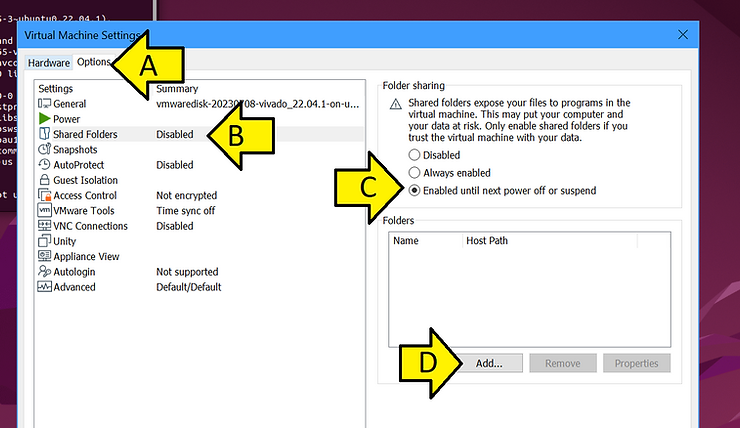Viewport: 740px width, 428px height.
Task: Select Appliance View in settings list
Action: point(86,257)
